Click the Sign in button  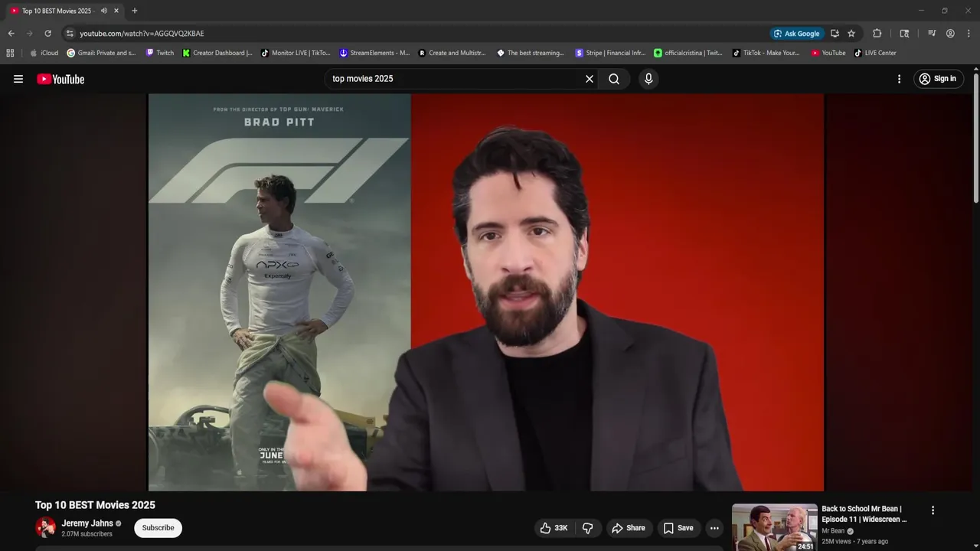(x=938, y=79)
